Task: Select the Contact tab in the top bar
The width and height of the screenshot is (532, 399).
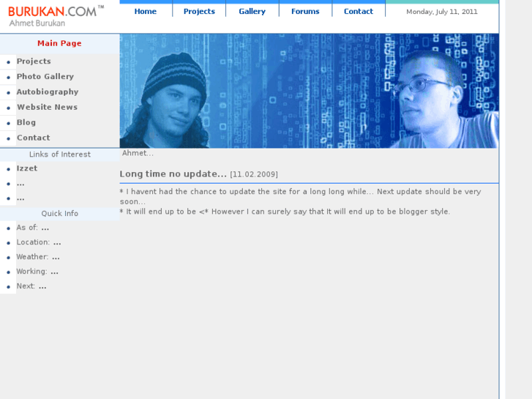Action: click(359, 11)
